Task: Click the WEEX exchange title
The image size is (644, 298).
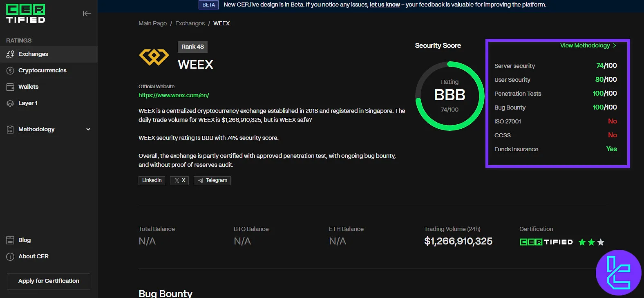Action: 195,65
